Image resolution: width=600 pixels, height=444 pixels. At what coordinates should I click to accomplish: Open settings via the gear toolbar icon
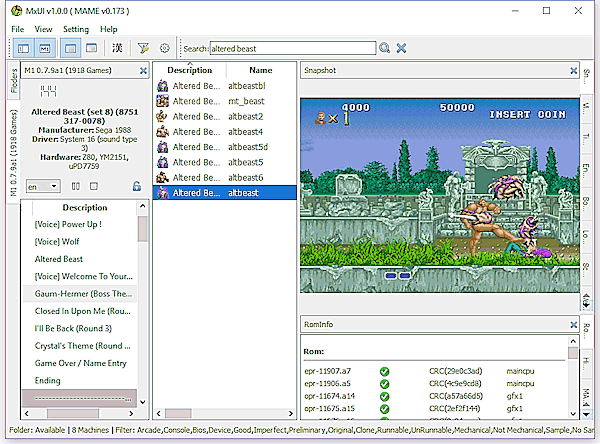(164, 48)
